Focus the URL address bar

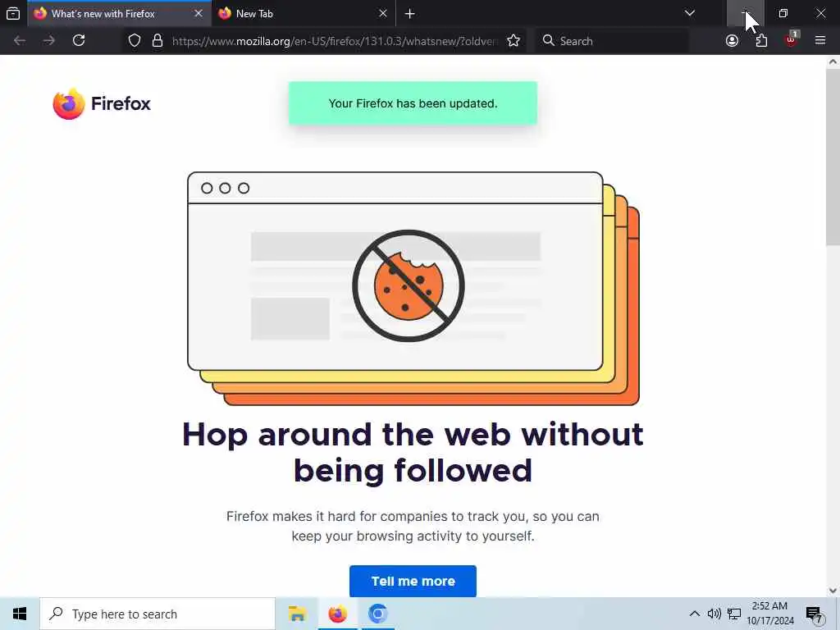(x=335, y=41)
